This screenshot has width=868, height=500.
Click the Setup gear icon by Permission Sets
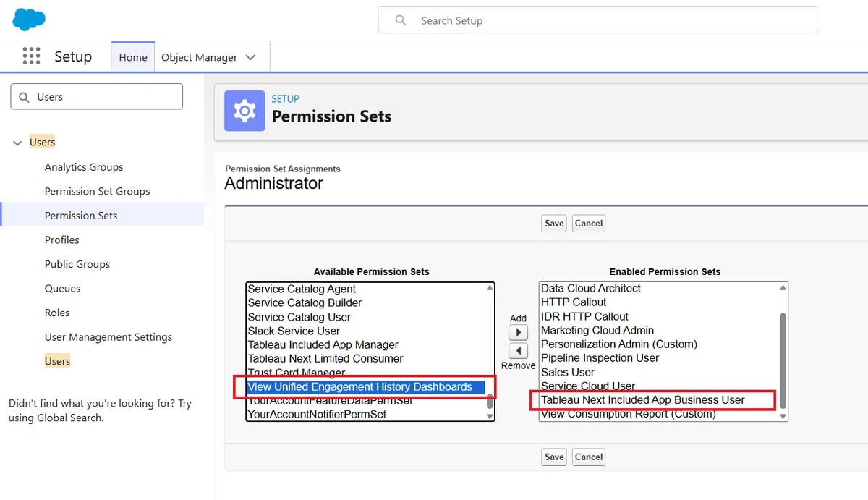[244, 111]
